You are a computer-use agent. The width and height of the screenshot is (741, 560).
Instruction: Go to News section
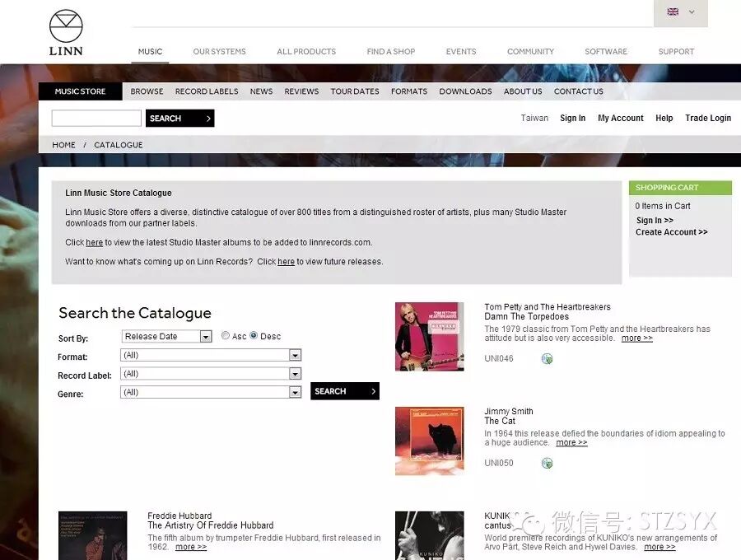coord(261,91)
